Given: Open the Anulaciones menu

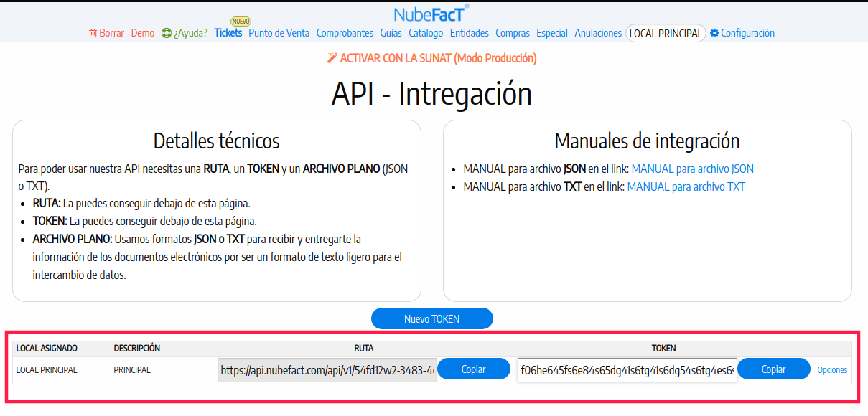Looking at the screenshot, I should (598, 33).
